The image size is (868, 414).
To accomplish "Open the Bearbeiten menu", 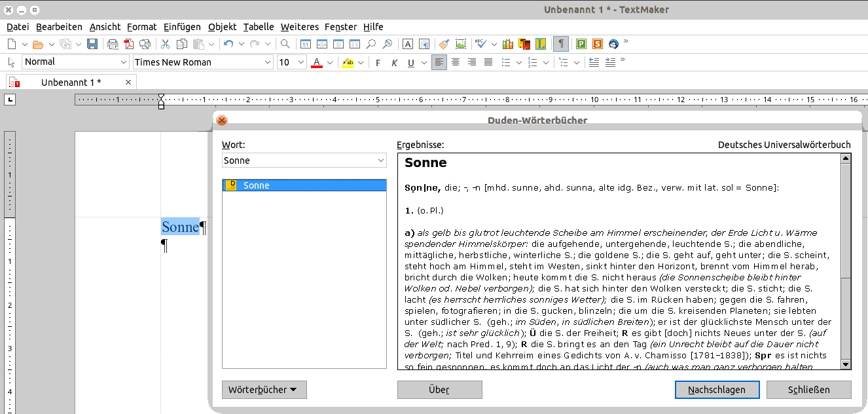I will point(59,27).
